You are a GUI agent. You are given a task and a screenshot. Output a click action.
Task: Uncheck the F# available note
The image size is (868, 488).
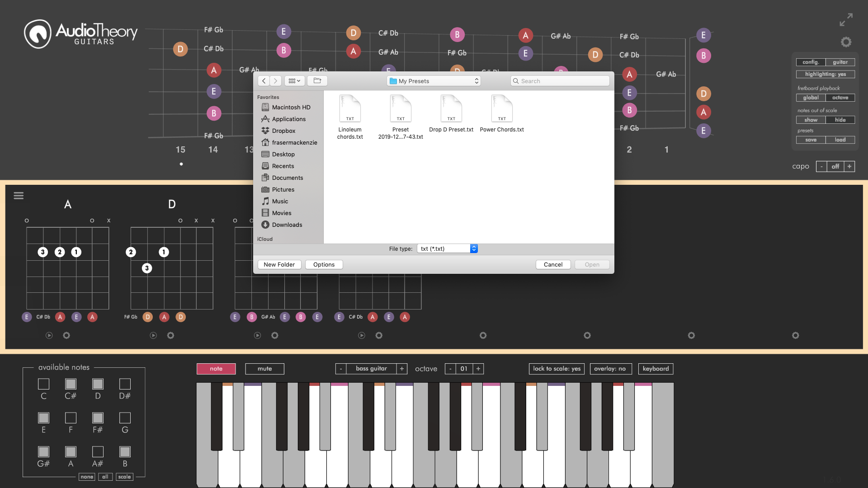[98, 418]
